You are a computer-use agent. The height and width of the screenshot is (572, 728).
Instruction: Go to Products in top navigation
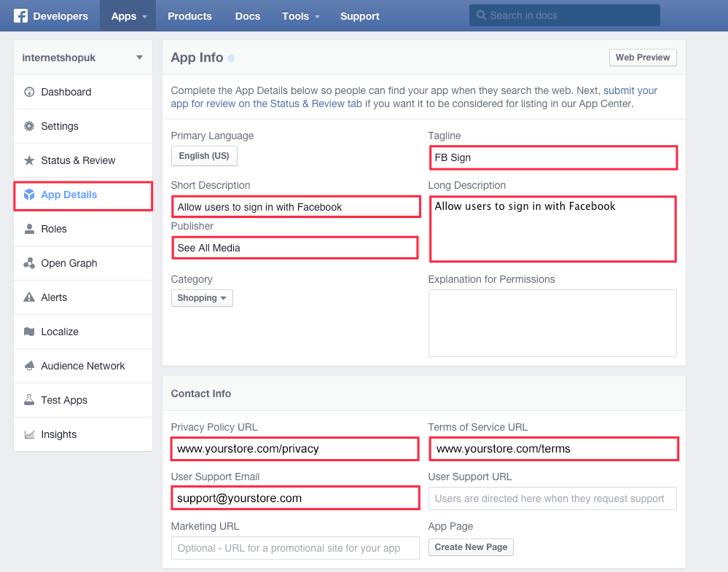[189, 16]
